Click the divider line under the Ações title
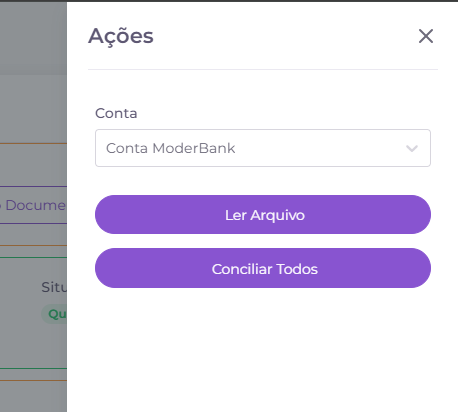The image size is (458, 412). click(263, 69)
